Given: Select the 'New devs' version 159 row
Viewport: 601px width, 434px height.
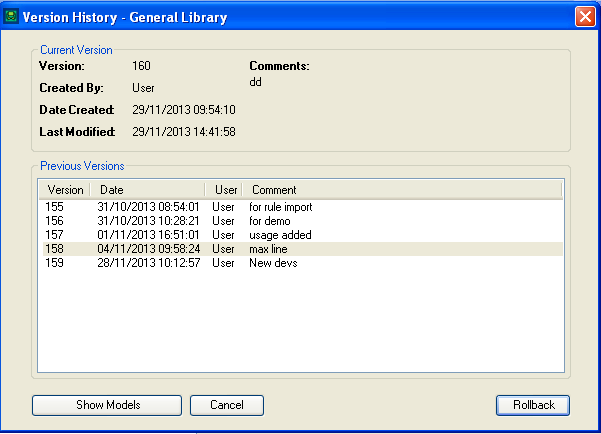Looking at the screenshot, I should coord(272,263).
